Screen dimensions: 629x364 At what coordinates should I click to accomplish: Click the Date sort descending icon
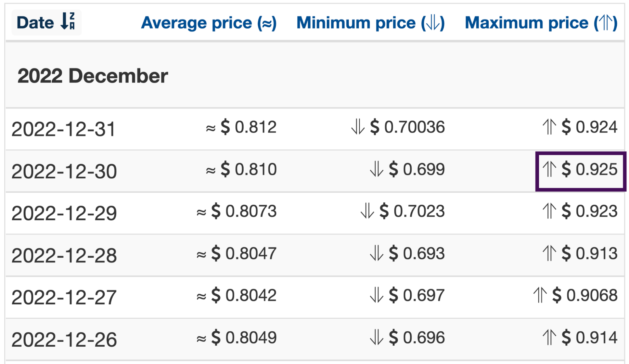(x=68, y=21)
